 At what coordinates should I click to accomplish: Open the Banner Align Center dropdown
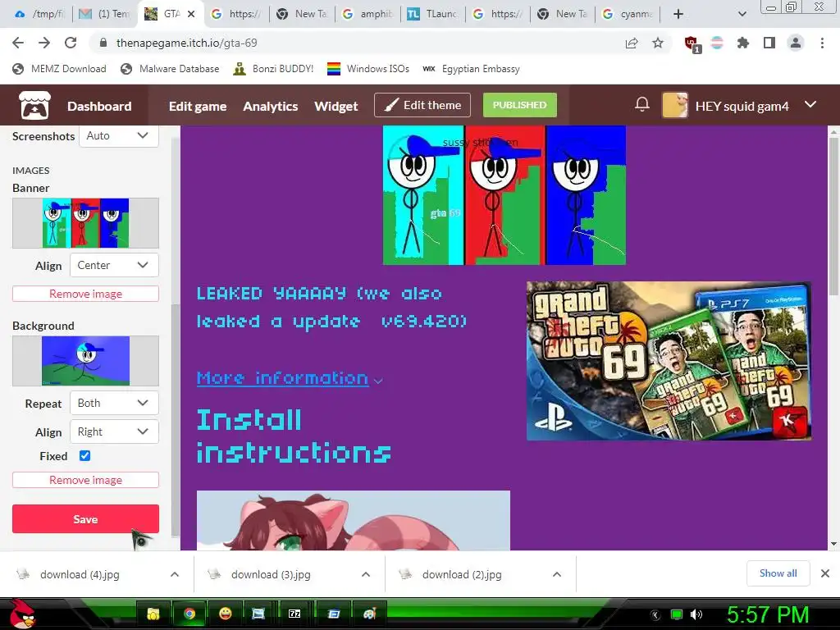pos(114,265)
